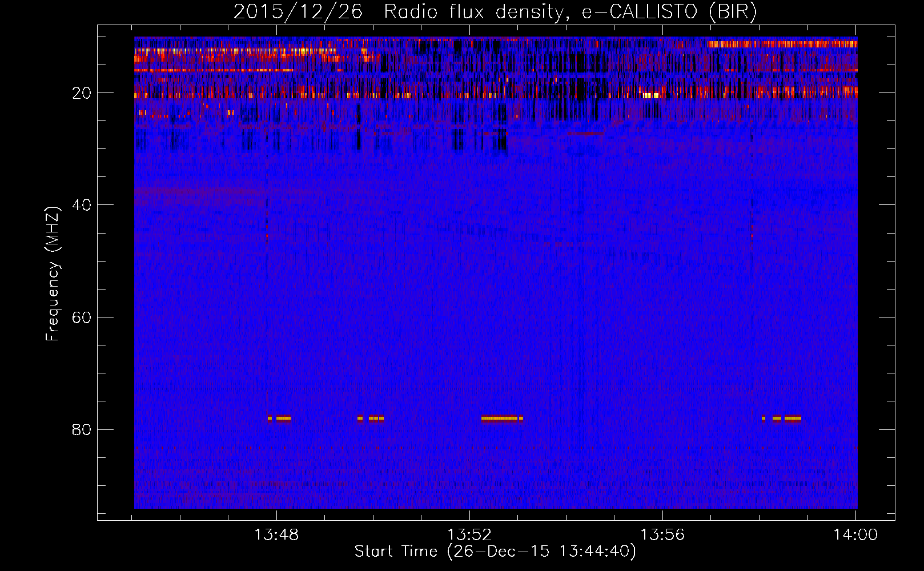Click the '13:48' time tick label
924x571 pixels.
pyautogui.click(x=276, y=535)
